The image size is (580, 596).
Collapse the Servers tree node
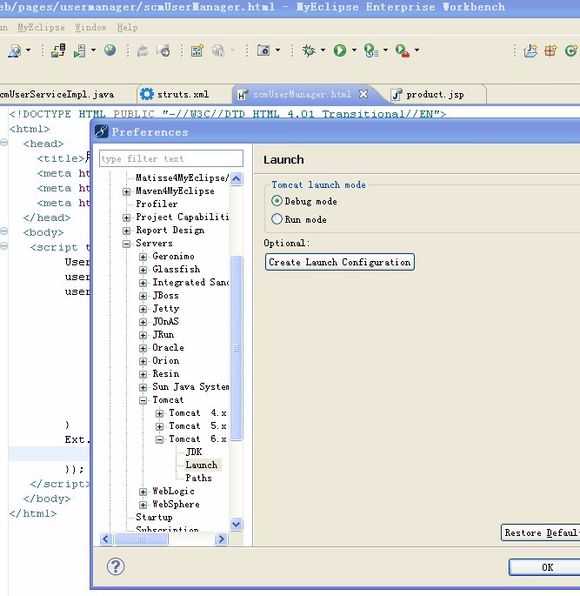point(126,244)
